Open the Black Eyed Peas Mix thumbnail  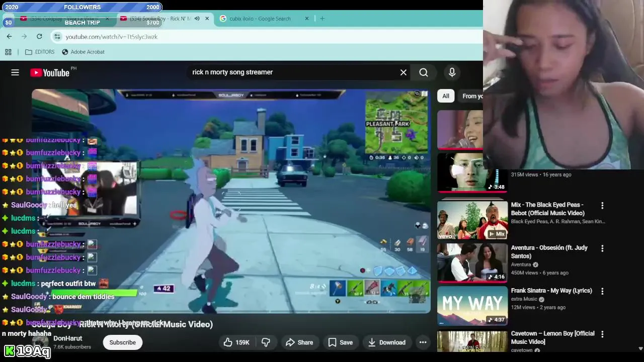click(x=472, y=220)
